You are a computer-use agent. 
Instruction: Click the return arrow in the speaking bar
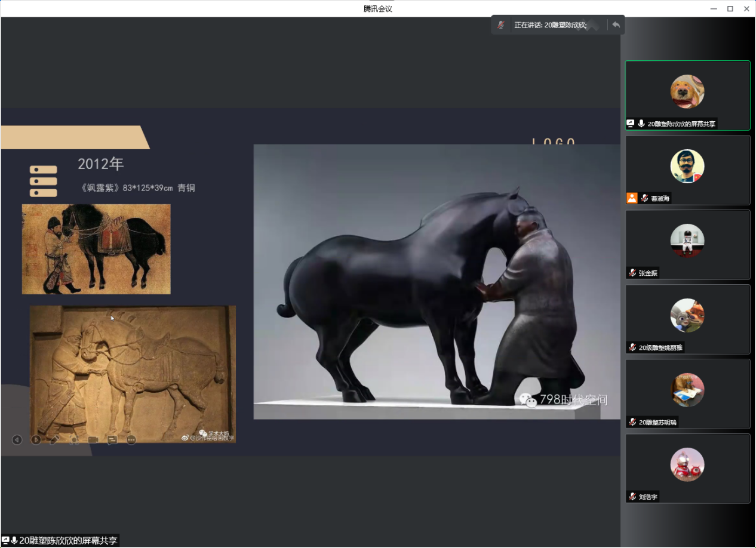click(x=616, y=25)
